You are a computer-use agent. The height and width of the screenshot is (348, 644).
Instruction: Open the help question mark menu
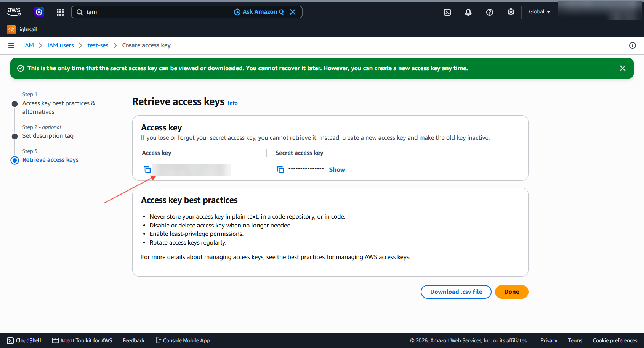point(490,12)
